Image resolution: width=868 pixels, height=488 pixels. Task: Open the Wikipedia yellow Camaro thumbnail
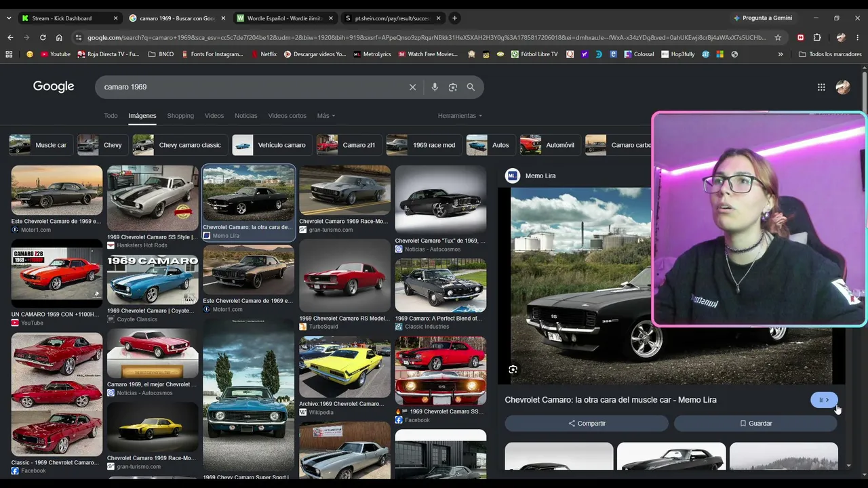pos(344,367)
